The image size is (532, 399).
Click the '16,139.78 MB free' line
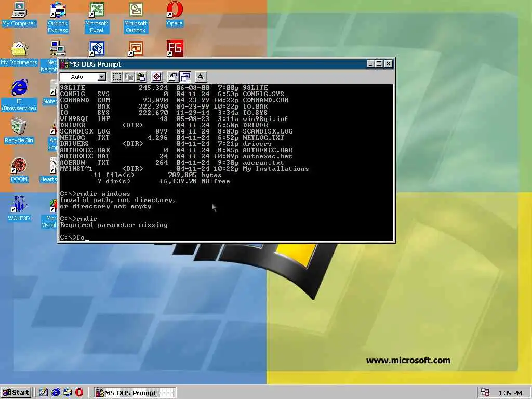(194, 181)
